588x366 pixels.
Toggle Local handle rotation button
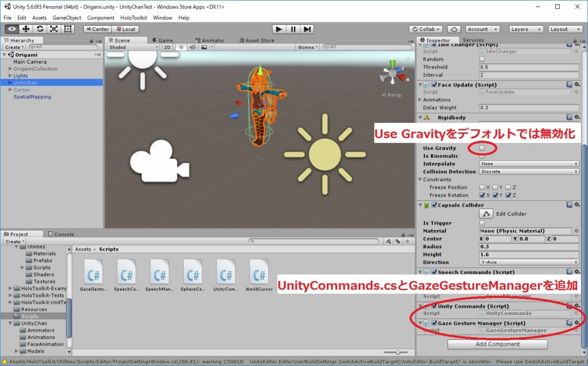(x=125, y=29)
